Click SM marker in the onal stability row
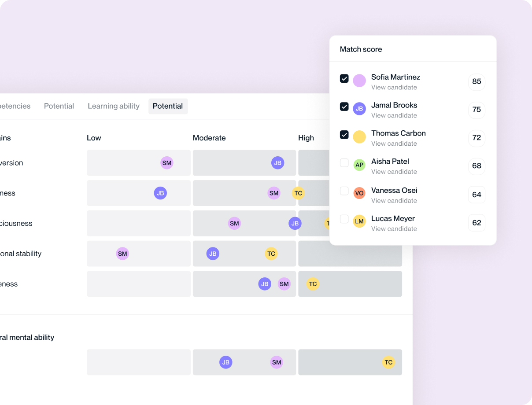532x405 pixels. (122, 254)
